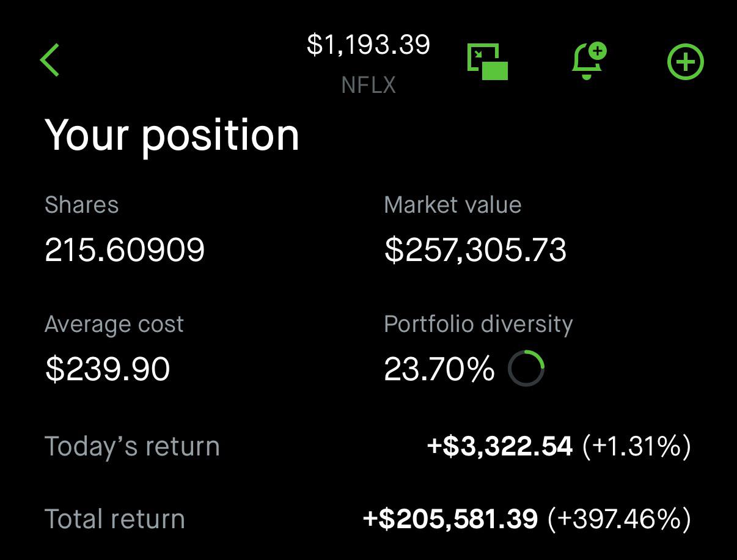Screen dimensions: 737x560
Task: Tap the Total return row label
Action: [115, 519]
